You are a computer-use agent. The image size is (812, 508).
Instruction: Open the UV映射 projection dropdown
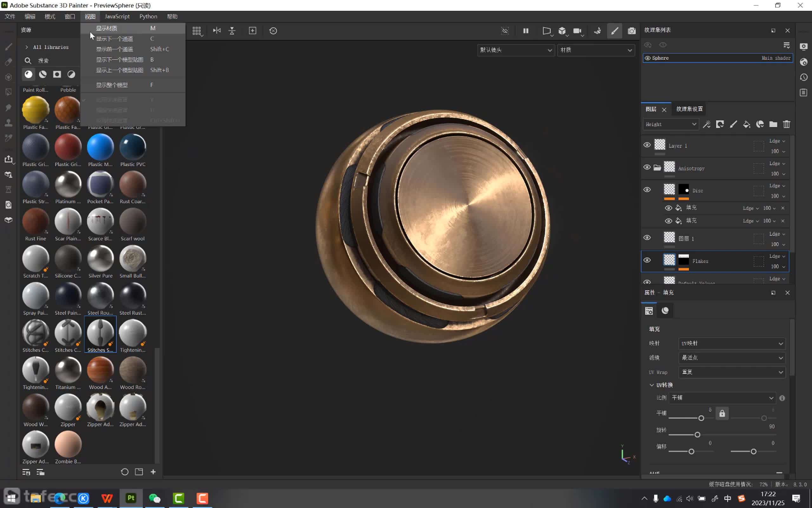[x=732, y=343]
